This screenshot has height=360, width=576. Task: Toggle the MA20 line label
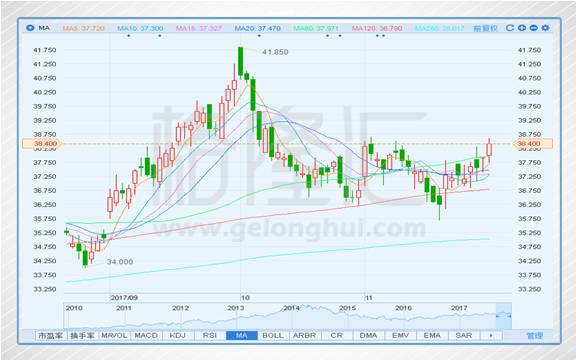pyautogui.click(x=258, y=28)
